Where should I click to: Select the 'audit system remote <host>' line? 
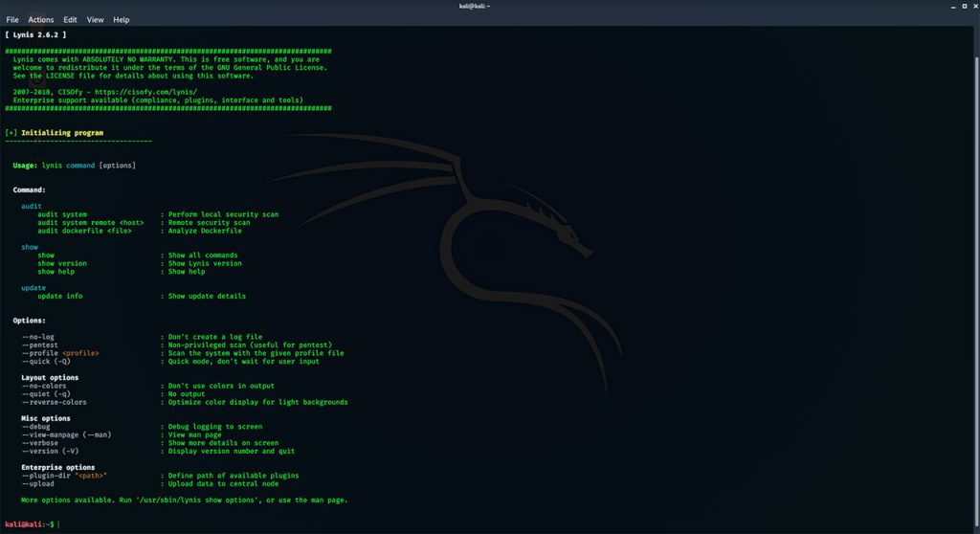tap(91, 223)
